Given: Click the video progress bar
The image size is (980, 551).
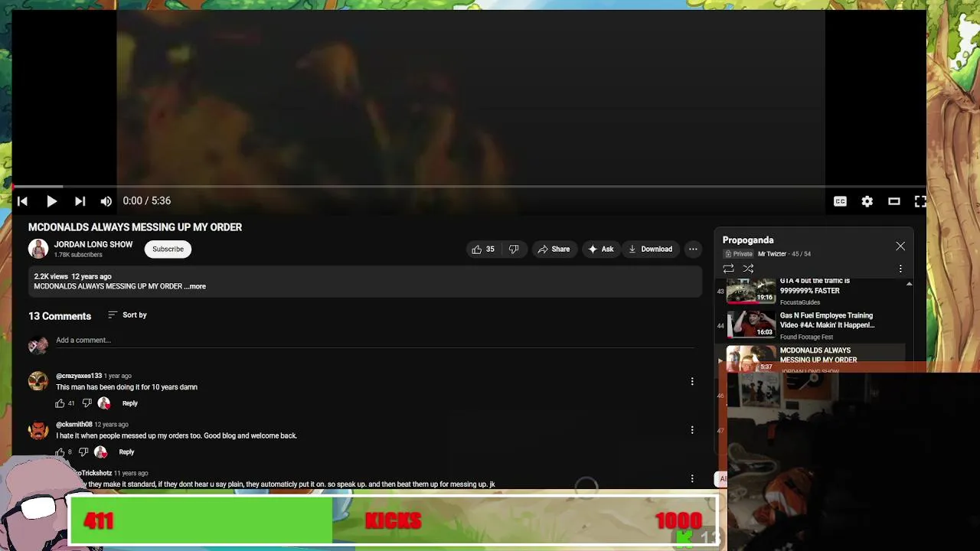Looking at the screenshot, I should coord(469,186).
